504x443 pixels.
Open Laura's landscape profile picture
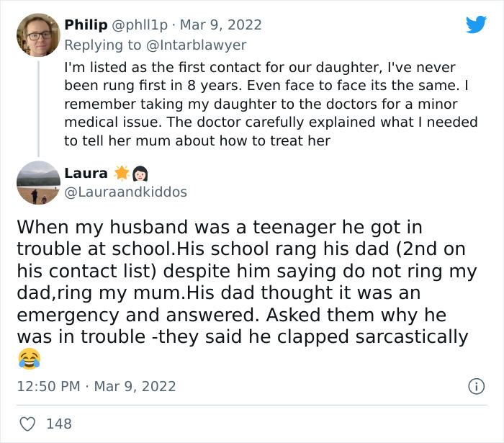point(38,182)
